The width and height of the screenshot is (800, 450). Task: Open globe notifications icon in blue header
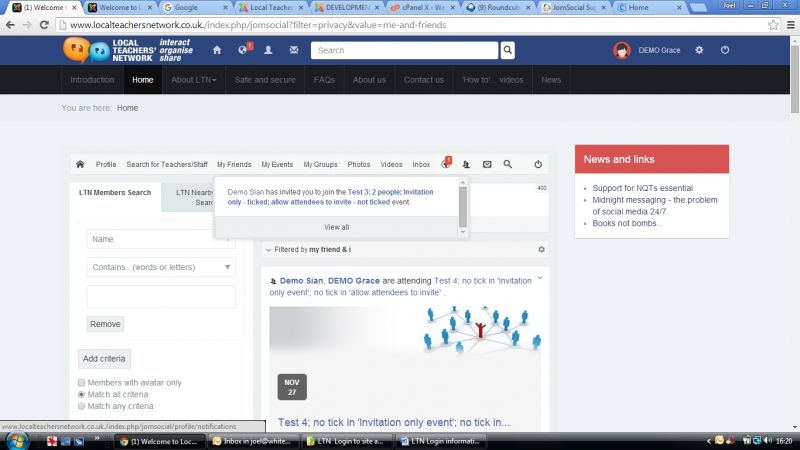[x=243, y=50]
